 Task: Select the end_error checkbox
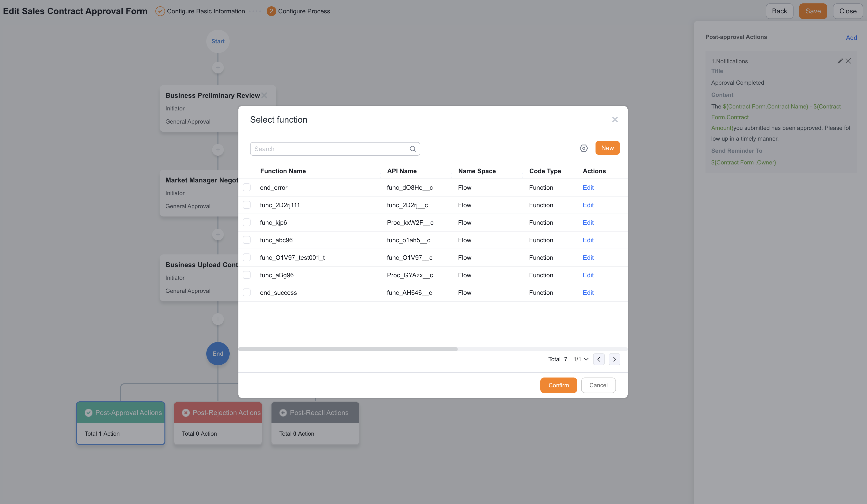coord(247,187)
